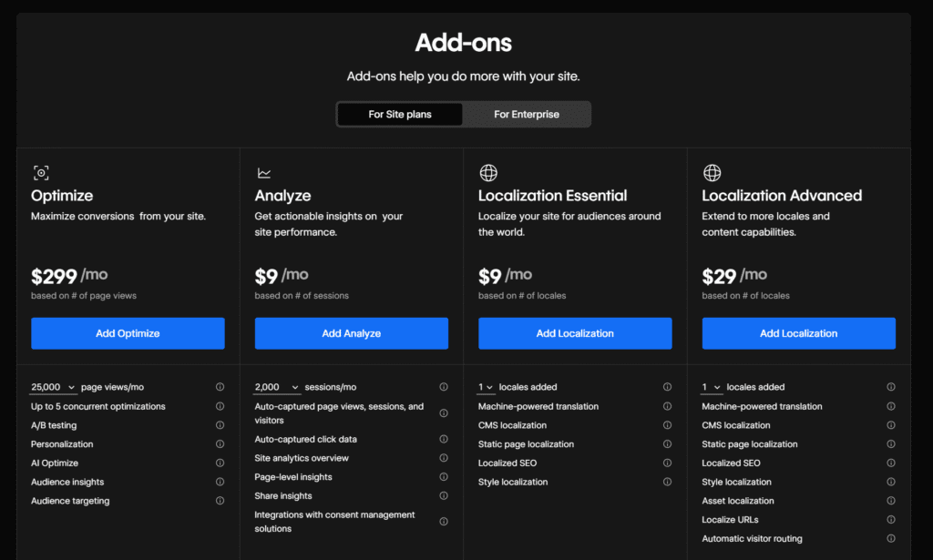Click the Add Optimize button

pos(128,333)
